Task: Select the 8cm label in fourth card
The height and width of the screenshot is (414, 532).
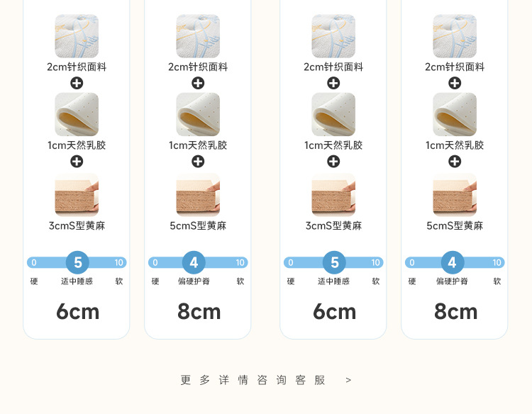Action: point(455,312)
